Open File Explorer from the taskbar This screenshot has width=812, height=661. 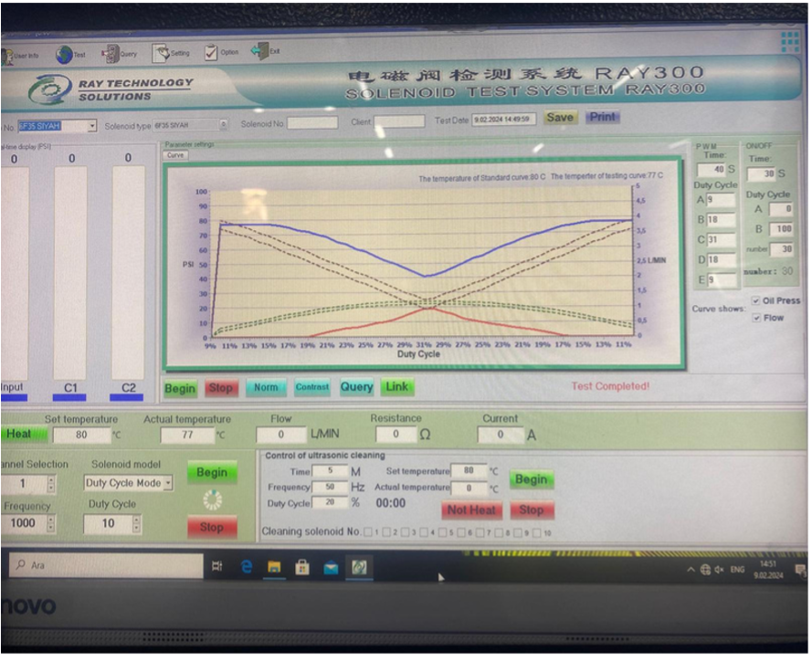point(273,567)
